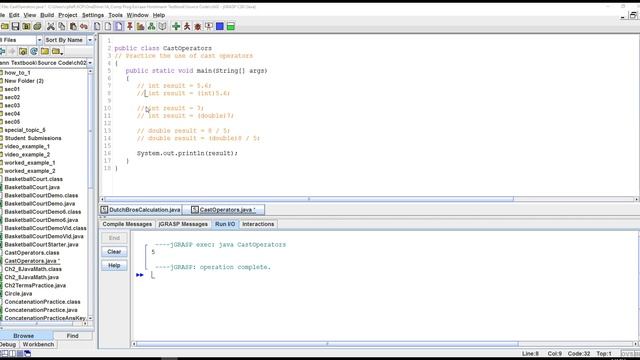Select Ch2TermsPractice.java file
The width and height of the screenshot is (640, 360).
click(35, 285)
